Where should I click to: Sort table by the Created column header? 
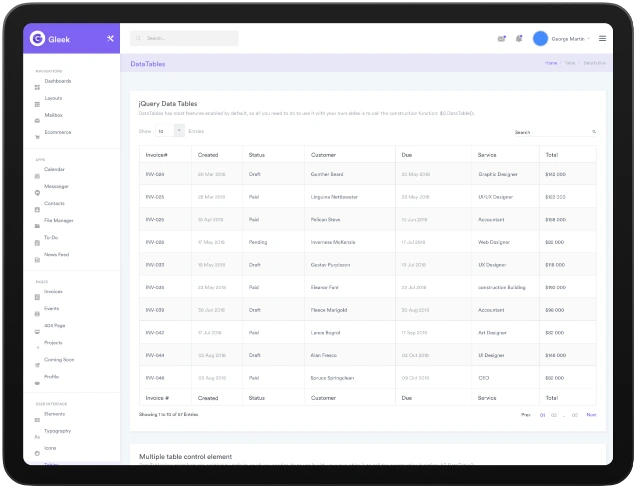click(x=208, y=155)
